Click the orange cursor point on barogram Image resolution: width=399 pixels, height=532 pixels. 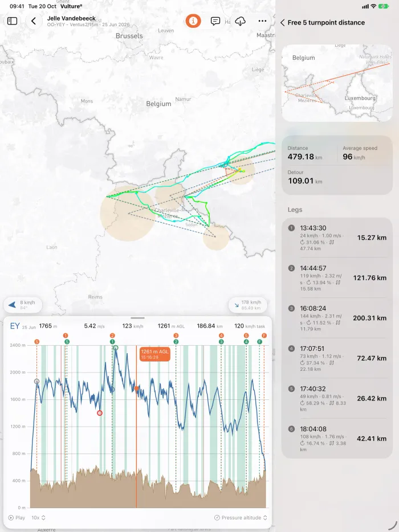click(136, 388)
